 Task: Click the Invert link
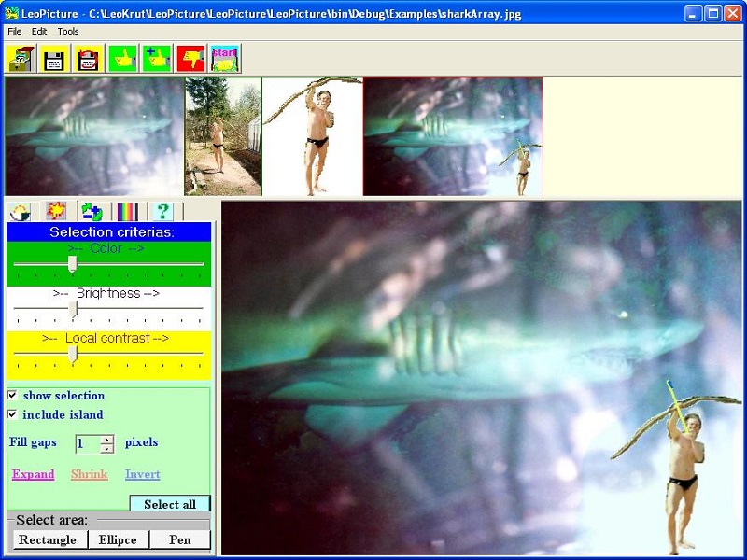[143, 474]
